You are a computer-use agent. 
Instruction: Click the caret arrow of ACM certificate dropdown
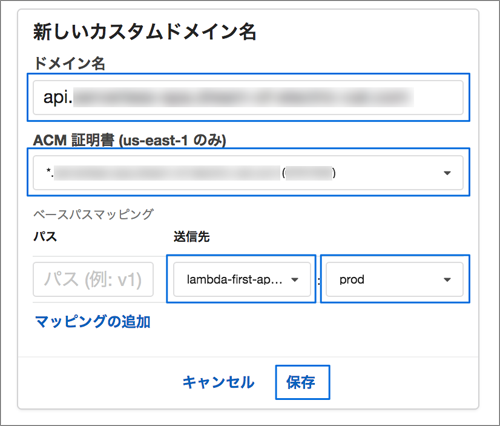tap(447, 173)
